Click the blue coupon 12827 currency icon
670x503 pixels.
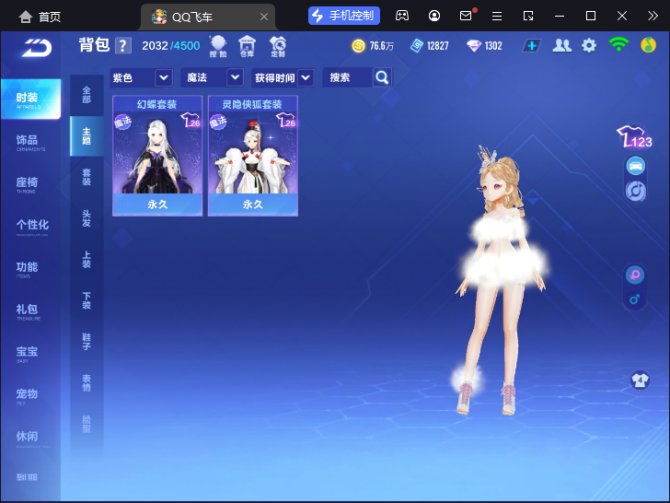click(x=416, y=46)
